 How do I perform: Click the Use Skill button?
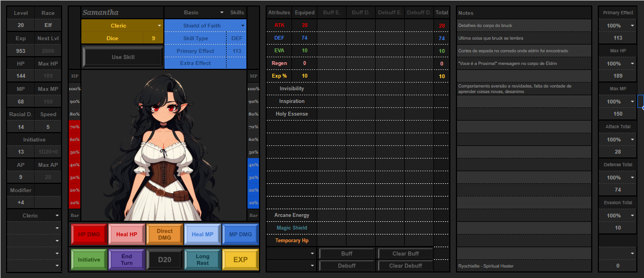[x=123, y=57]
